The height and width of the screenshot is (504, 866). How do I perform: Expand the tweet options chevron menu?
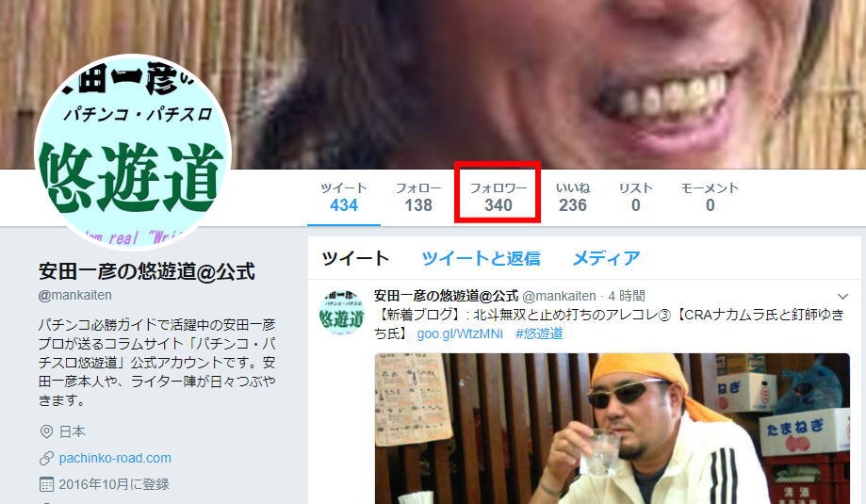[x=842, y=297]
